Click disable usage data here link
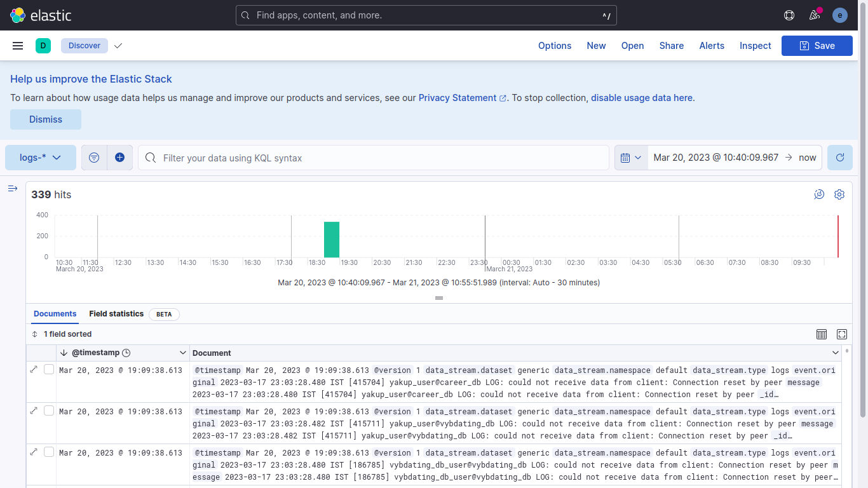Screen dimensions: 868x488 point(643,98)
